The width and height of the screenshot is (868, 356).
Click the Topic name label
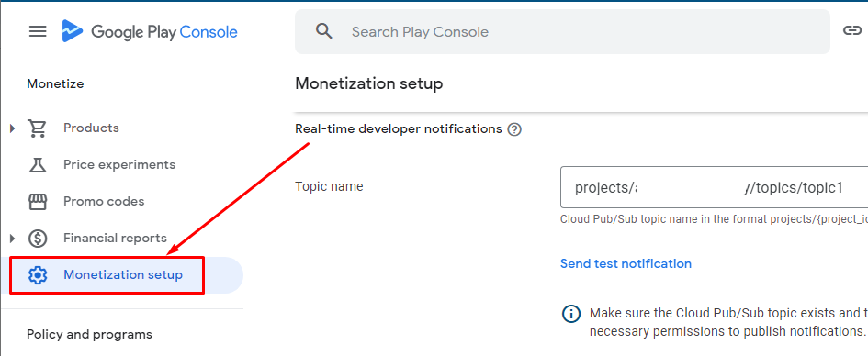click(329, 186)
